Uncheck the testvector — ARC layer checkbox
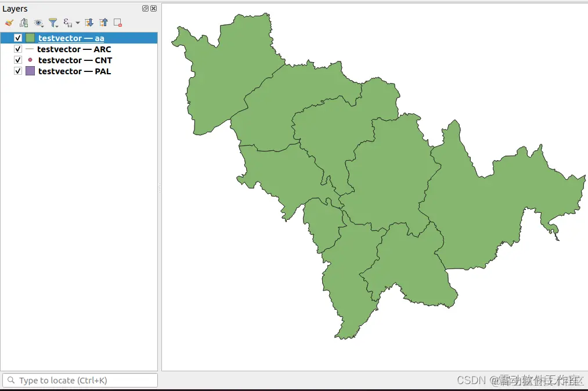This screenshot has width=588, height=391. [x=17, y=49]
